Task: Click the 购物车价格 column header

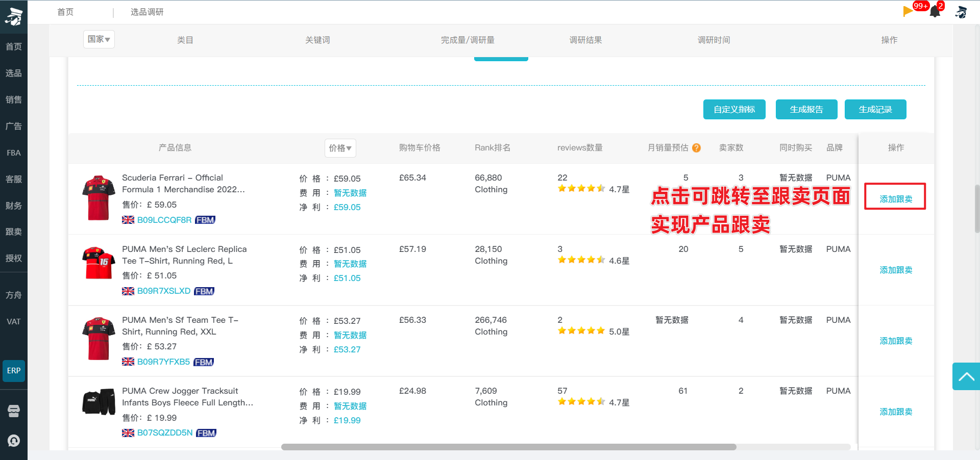Action: pos(420,148)
